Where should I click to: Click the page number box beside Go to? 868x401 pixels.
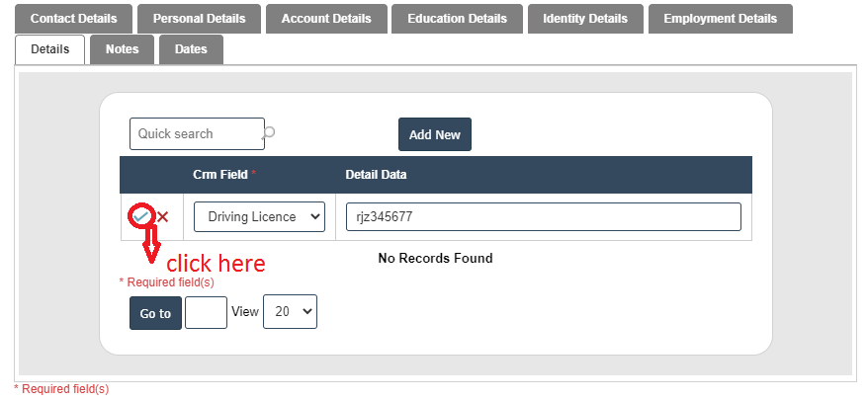point(206,312)
